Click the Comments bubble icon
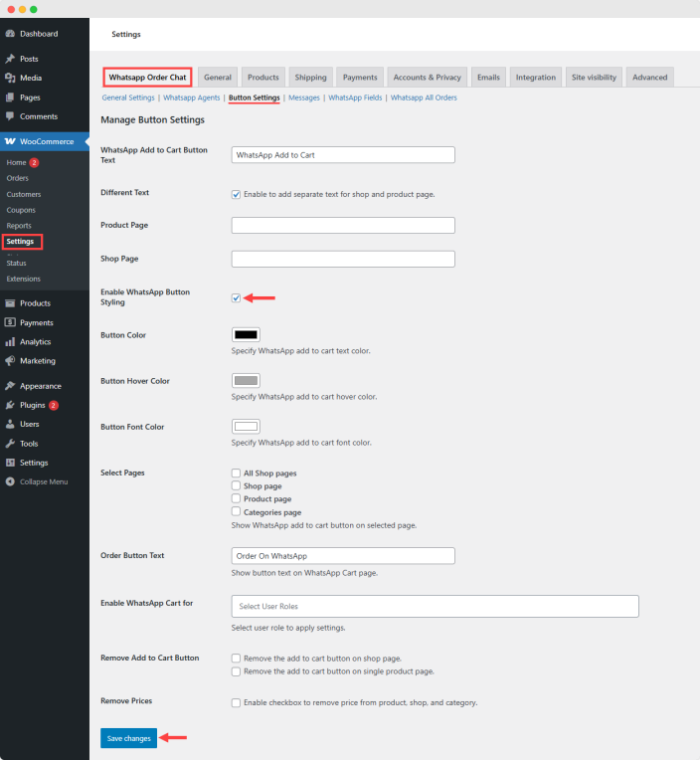 coord(10,116)
